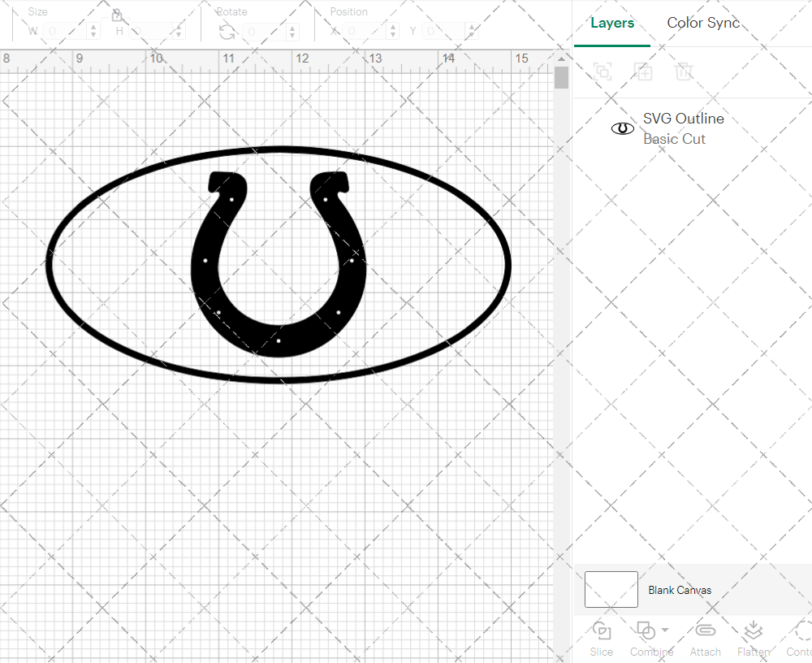Viewport: 812px width, 663px height.
Task: Click the Flatten icon
Action: point(753,638)
